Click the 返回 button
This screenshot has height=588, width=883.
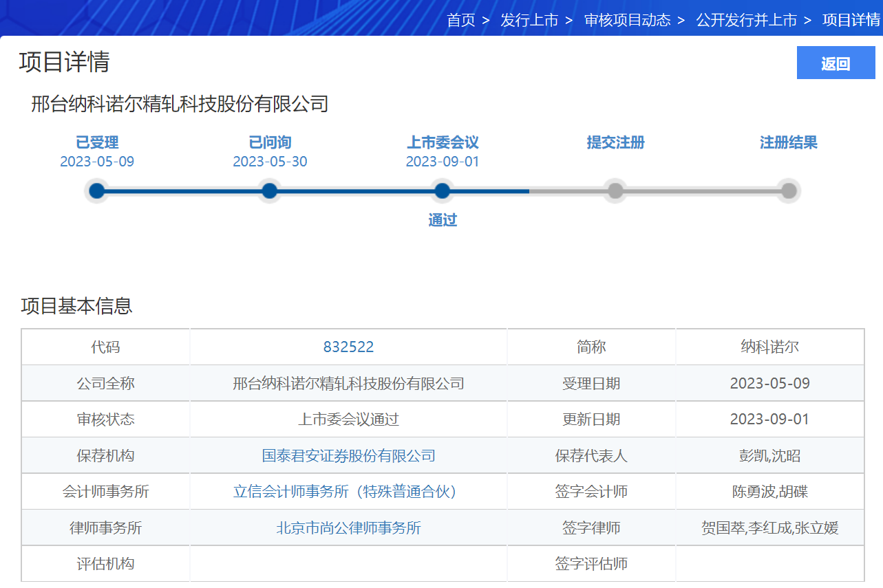836,62
